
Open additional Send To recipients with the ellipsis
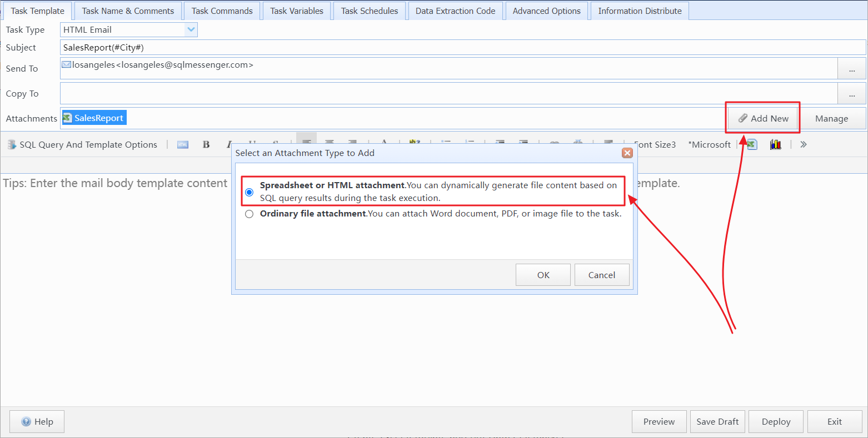851,68
